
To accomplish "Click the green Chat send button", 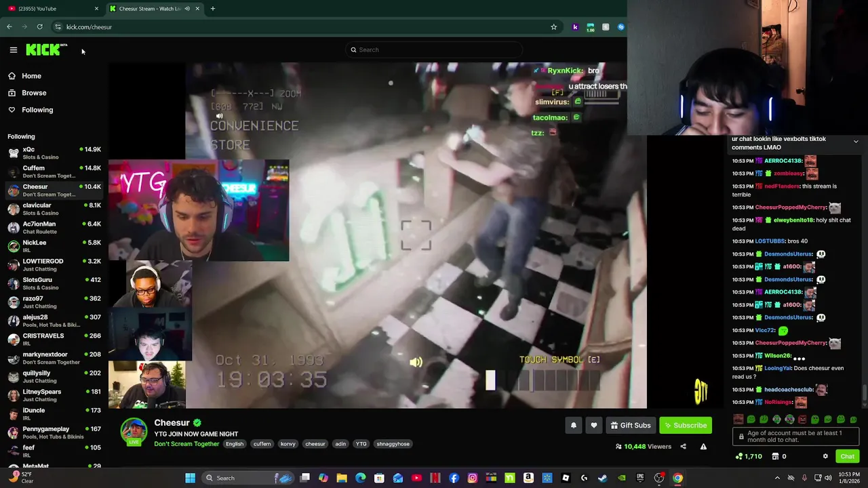I will coord(847,456).
